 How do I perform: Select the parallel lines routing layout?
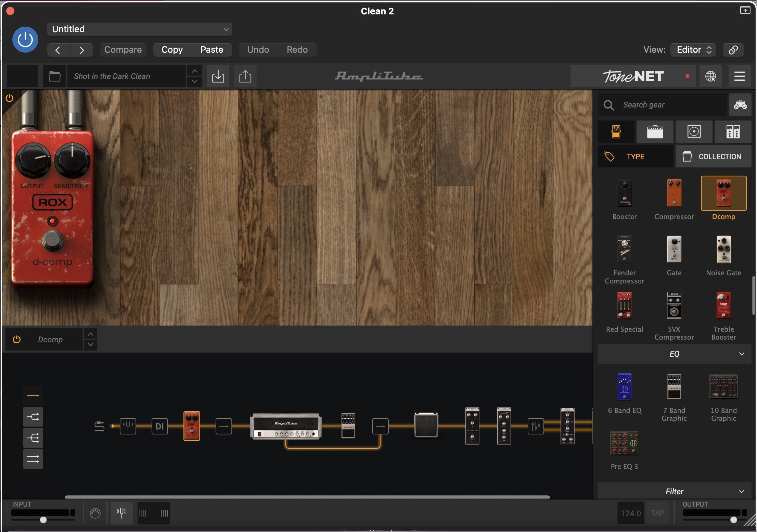33,459
